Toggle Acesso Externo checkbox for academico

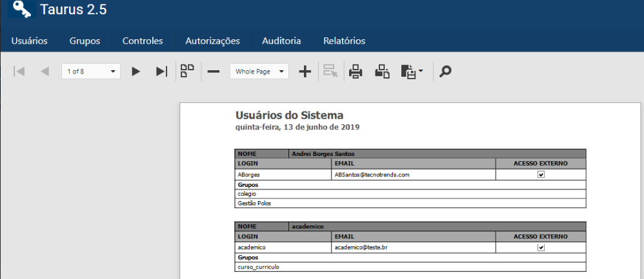click(x=541, y=247)
